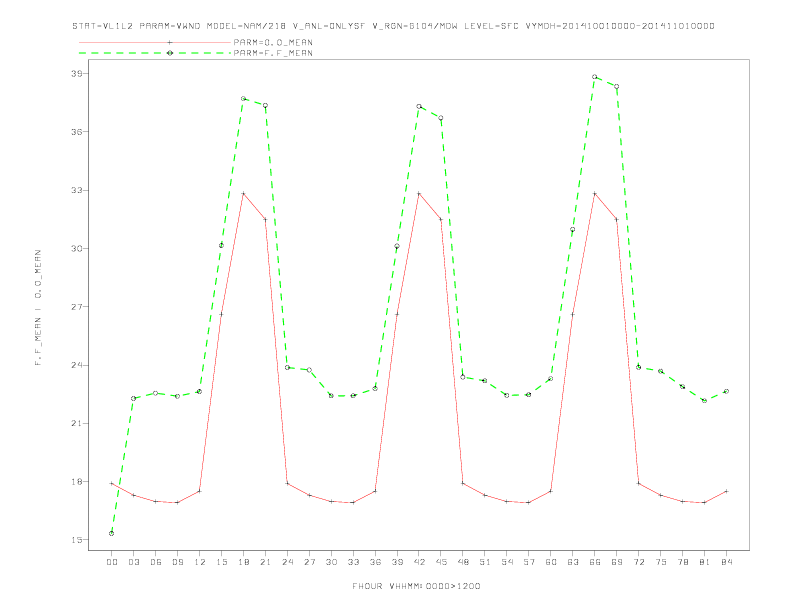Click the x-axis forecast hour 36 label

pos(375,562)
